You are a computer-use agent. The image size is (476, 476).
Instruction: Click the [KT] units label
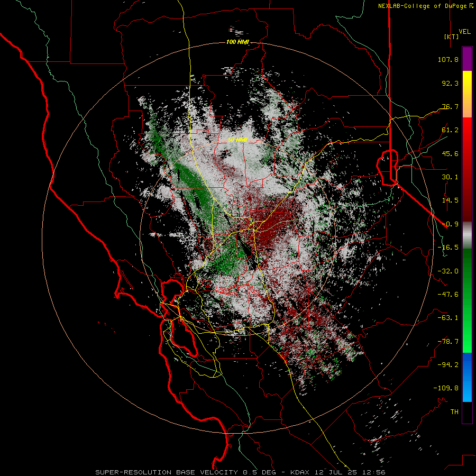coord(451,36)
